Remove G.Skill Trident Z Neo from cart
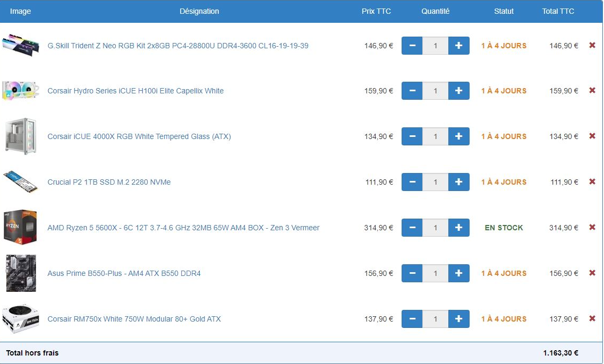 click(592, 46)
